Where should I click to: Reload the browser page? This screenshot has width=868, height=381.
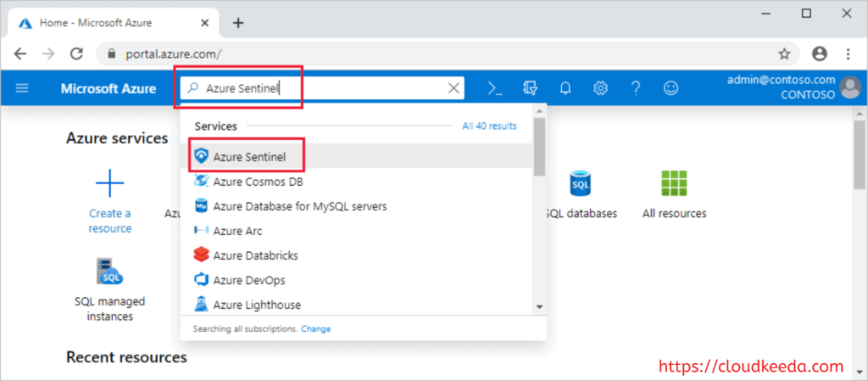tap(76, 53)
